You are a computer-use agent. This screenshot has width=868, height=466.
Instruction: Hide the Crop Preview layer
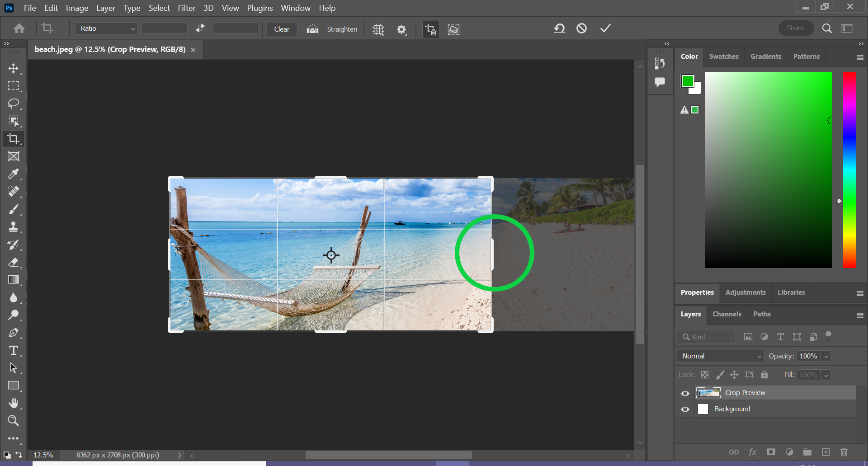point(685,393)
